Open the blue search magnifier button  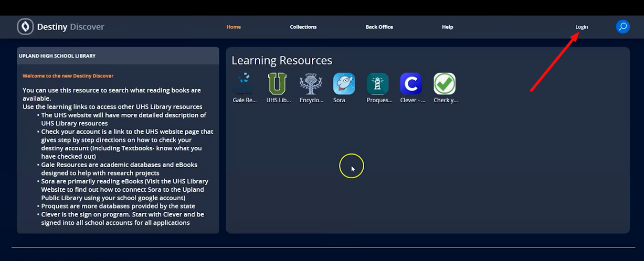coord(622,27)
